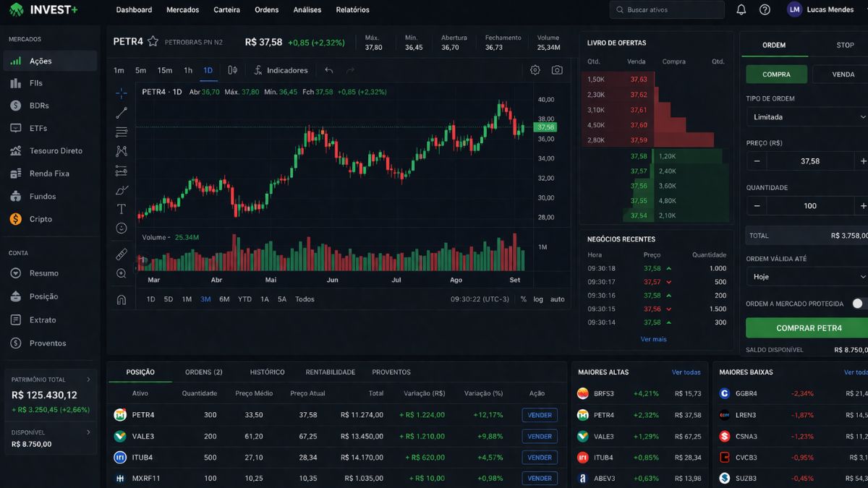
Task: Select the crosshair cursor tool
Action: tap(121, 93)
